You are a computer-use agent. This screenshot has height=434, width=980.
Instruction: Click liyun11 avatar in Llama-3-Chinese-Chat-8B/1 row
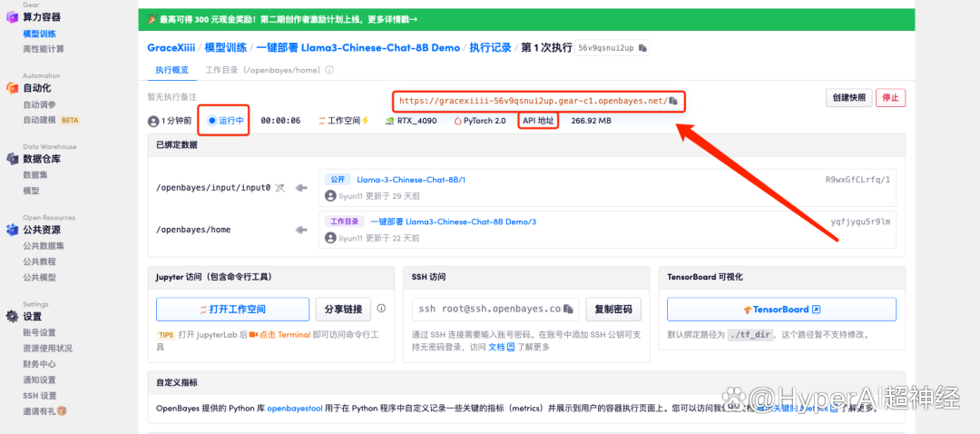pos(330,196)
